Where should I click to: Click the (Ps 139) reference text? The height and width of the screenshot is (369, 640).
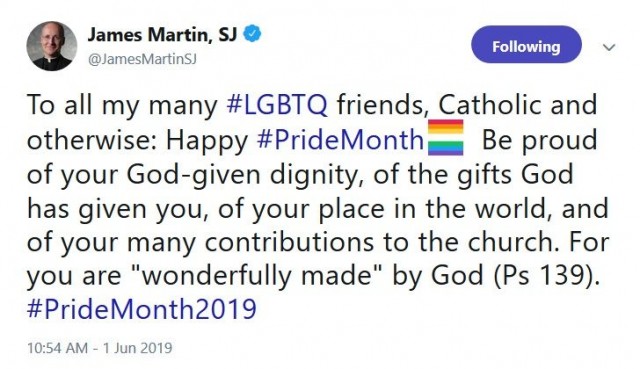point(547,275)
